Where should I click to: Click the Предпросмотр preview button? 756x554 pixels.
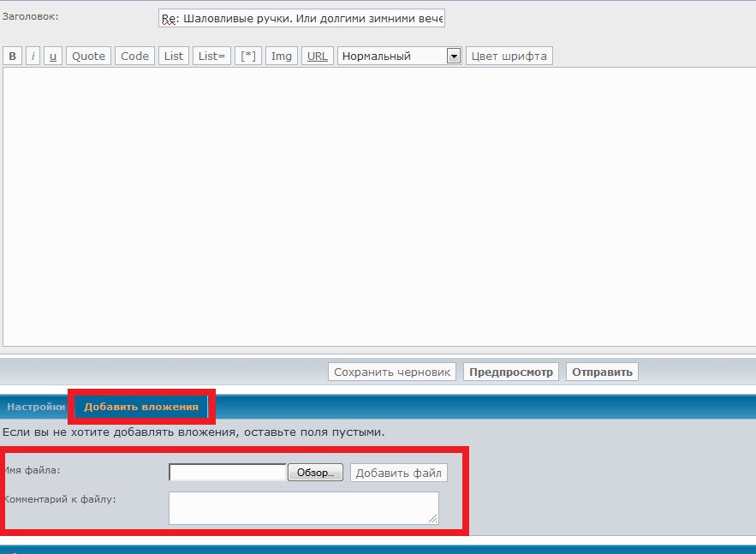tap(511, 372)
